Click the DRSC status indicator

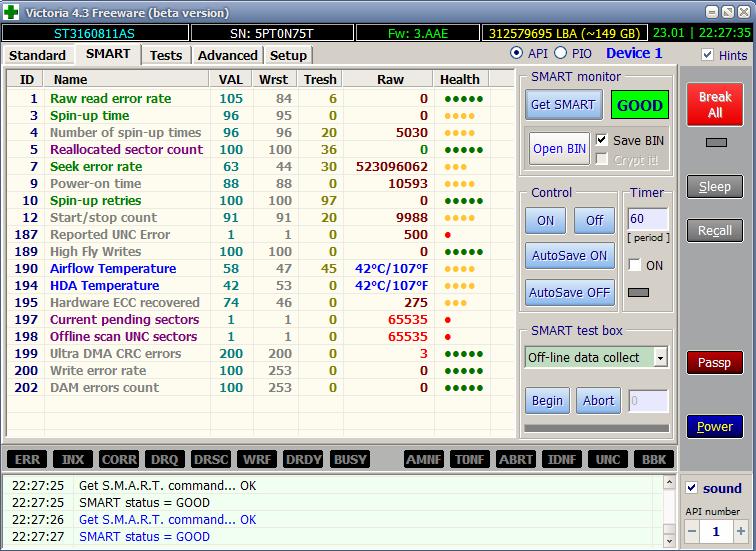pos(211,459)
